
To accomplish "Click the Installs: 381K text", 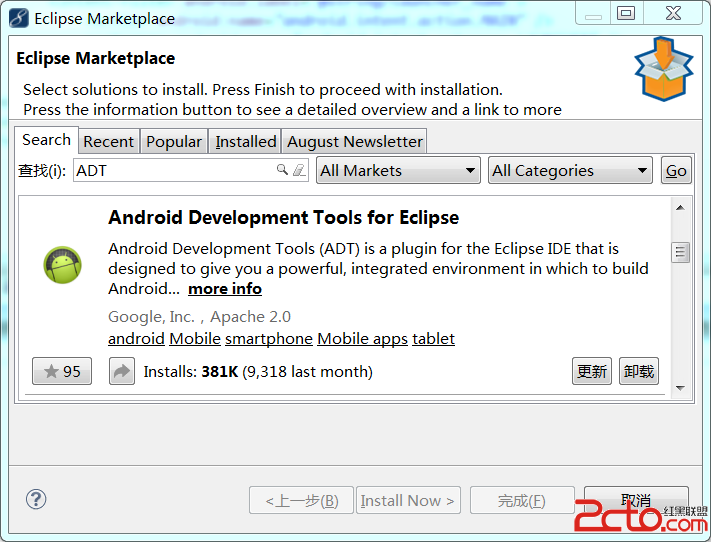I will coord(190,371).
